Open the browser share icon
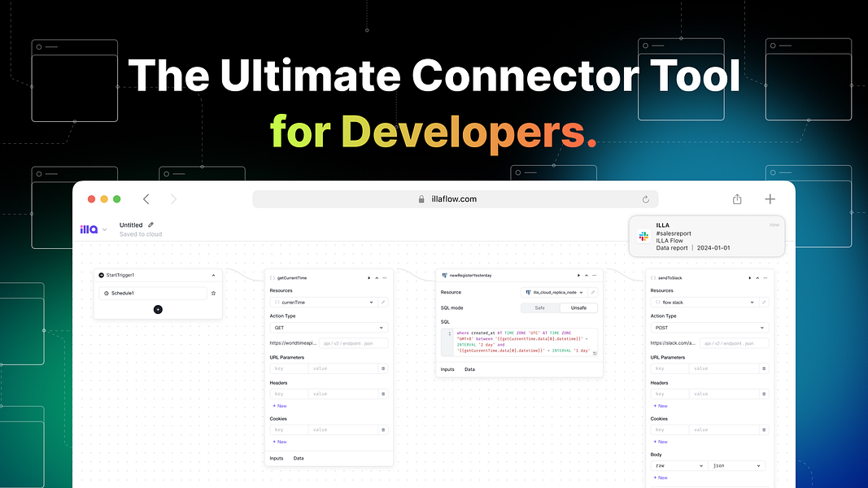 pos(737,199)
